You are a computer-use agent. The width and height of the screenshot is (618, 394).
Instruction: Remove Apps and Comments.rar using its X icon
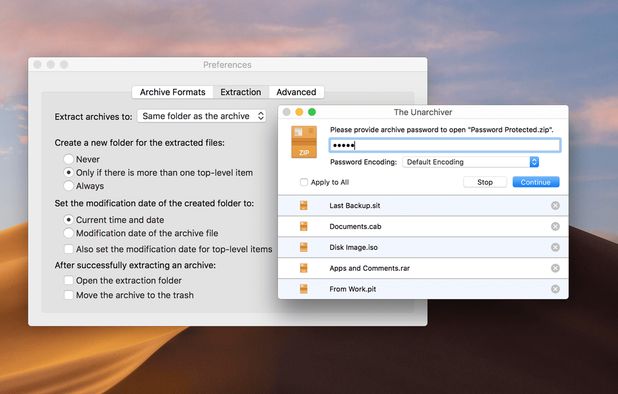point(555,268)
